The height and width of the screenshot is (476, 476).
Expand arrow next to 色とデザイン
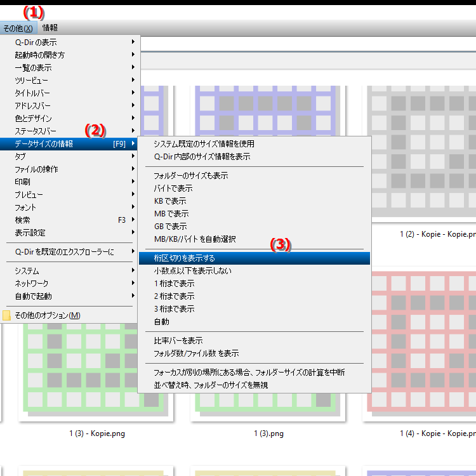[133, 118]
